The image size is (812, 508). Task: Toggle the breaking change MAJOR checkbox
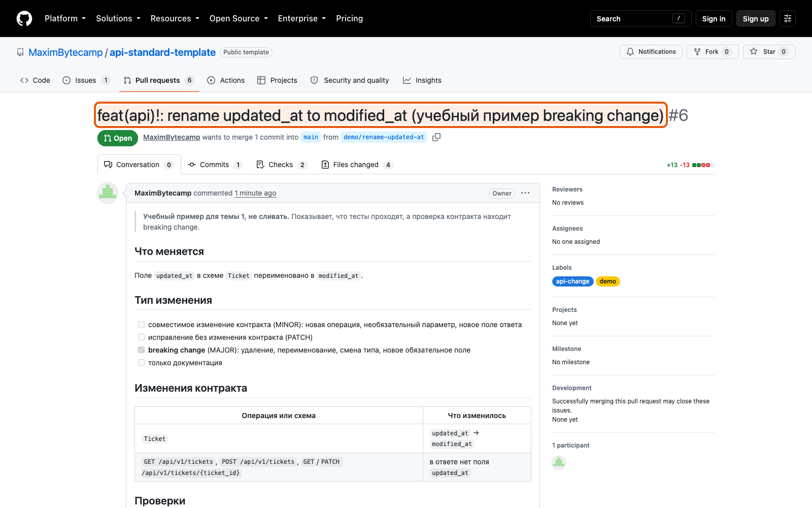tap(142, 350)
